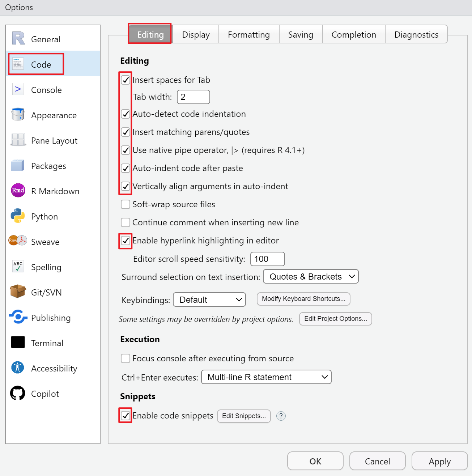Check Focus console after executing from source
The height and width of the screenshot is (476, 472).
click(x=126, y=358)
